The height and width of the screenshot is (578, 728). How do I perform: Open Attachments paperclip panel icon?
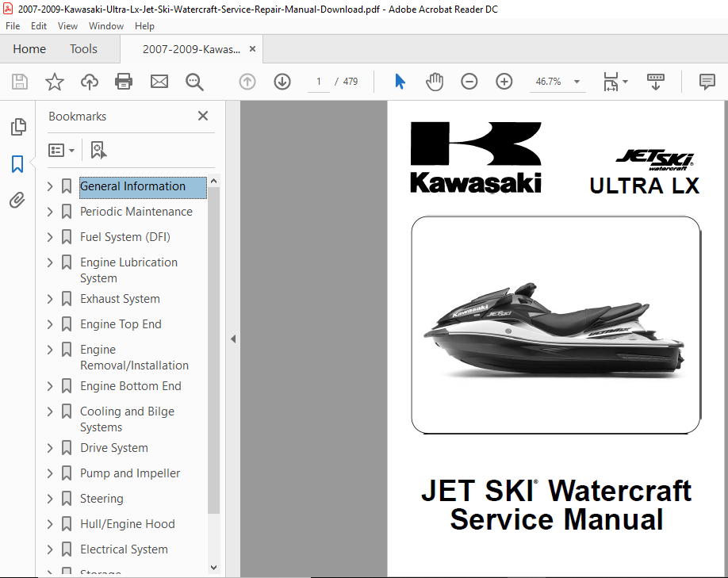17,201
